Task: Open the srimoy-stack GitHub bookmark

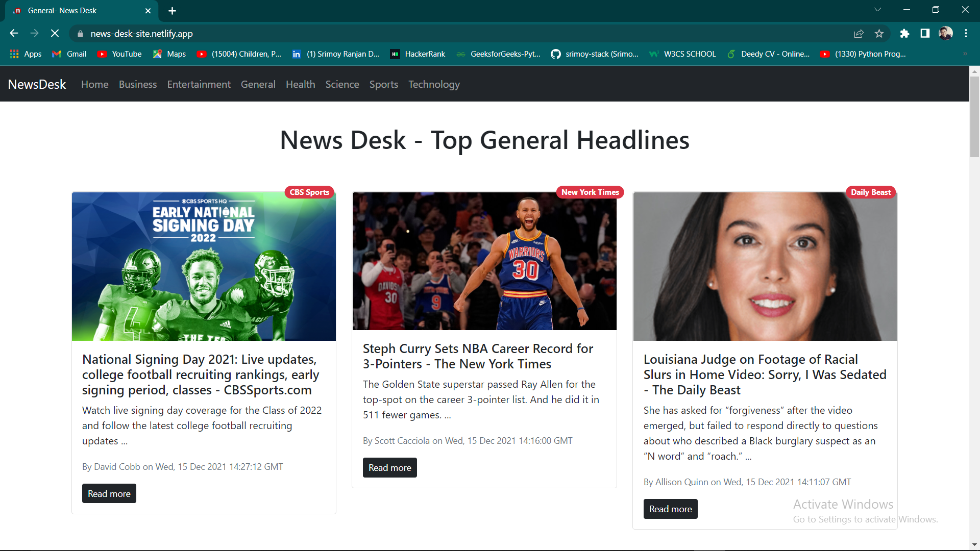Action: click(x=595, y=54)
